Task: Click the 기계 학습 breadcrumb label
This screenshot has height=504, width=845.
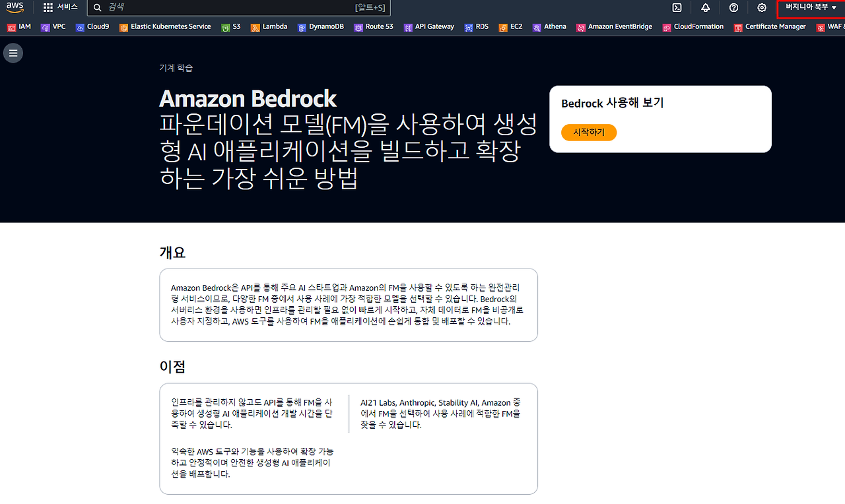Action: [176, 68]
